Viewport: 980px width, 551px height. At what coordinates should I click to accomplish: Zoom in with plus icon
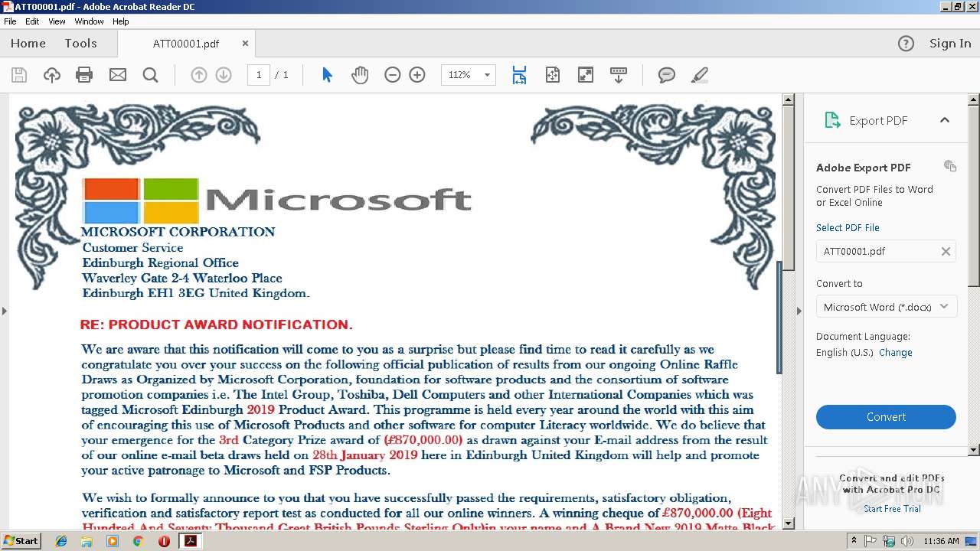click(417, 75)
